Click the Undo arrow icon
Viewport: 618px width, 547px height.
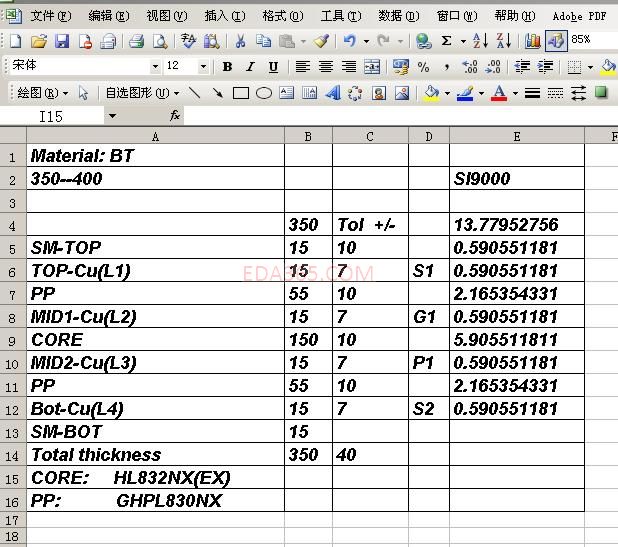[350, 41]
